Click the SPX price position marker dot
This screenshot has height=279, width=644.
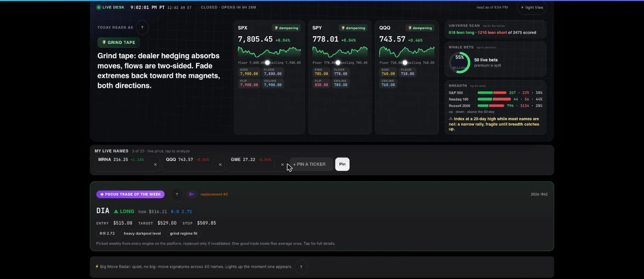(267, 63)
